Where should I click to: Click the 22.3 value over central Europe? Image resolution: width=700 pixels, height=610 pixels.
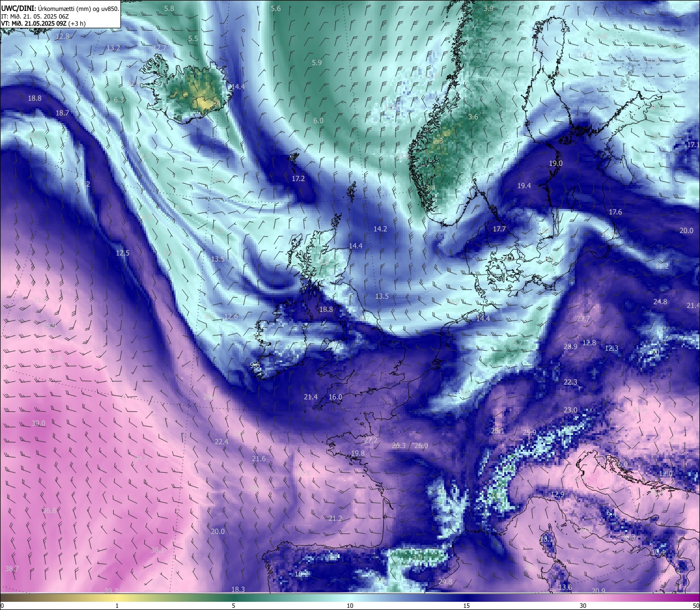(570, 382)
